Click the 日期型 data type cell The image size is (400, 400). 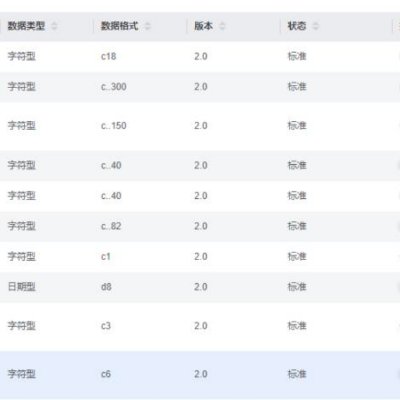[x=22, y=287]
